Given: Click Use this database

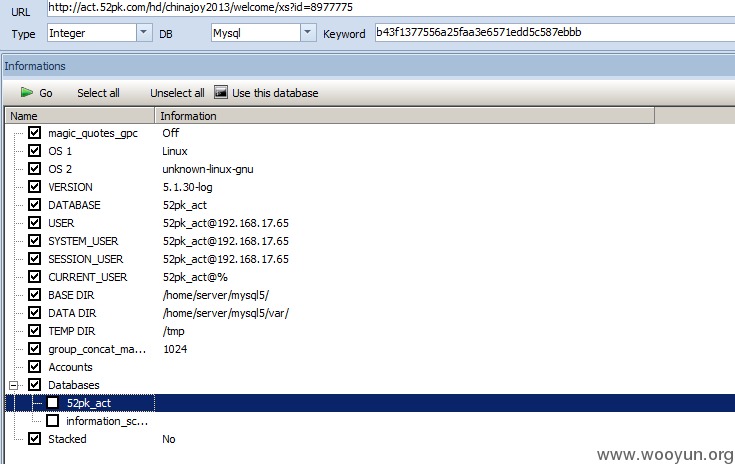Looking at the screenshot, I should [x=275, y=93].
